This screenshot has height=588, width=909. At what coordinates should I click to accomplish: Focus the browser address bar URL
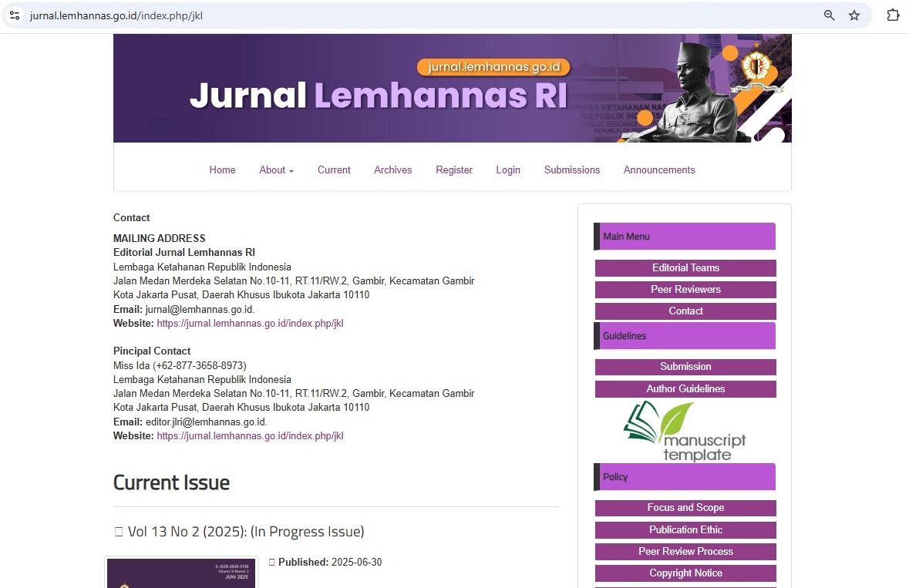tap(116, 15)
